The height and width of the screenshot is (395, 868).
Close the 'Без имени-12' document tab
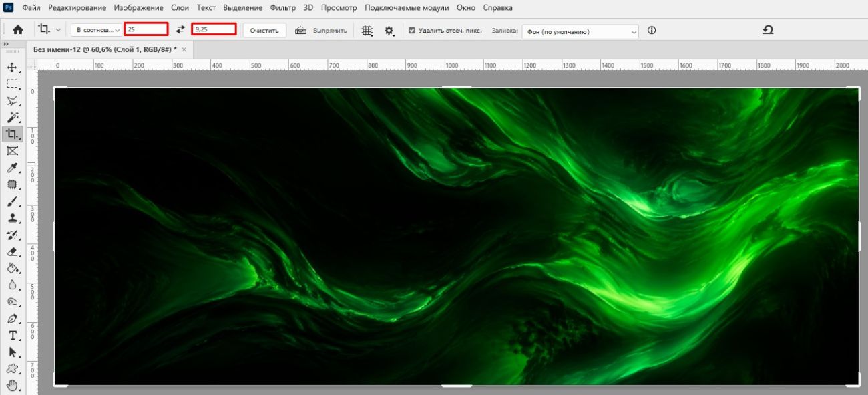tap(184, 49)
